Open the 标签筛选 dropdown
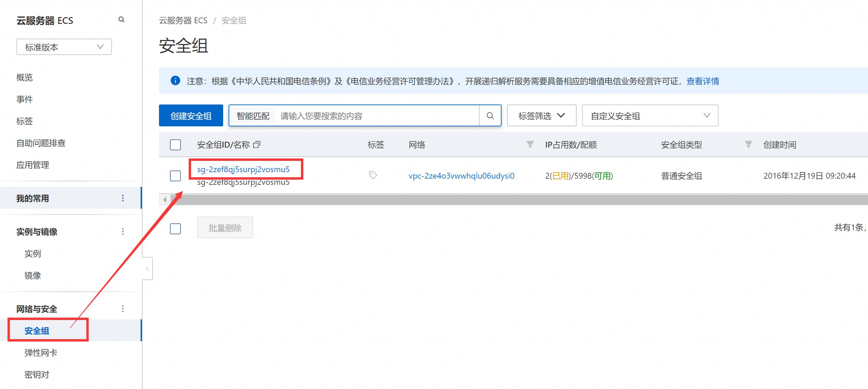Screen dimensions: 868x389 pos(541,116)
